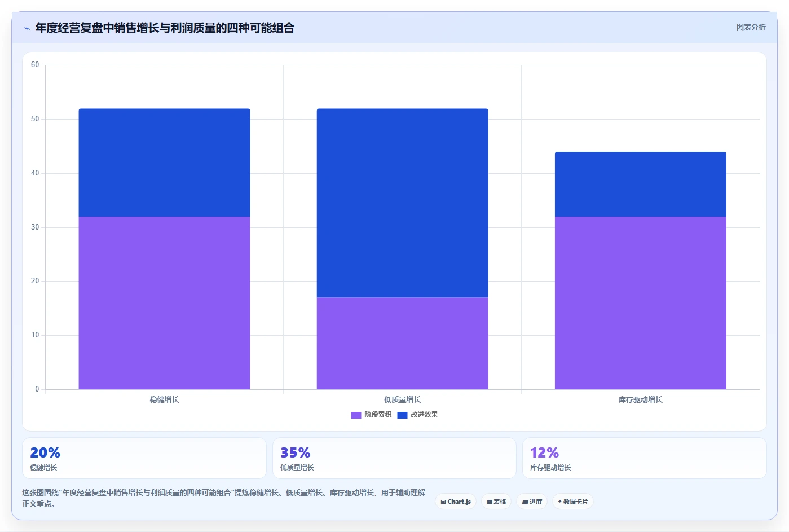789x532 pixels.
Task: Click the chart title 年度经营复盘 heading
Action: [x=165, y=28]
